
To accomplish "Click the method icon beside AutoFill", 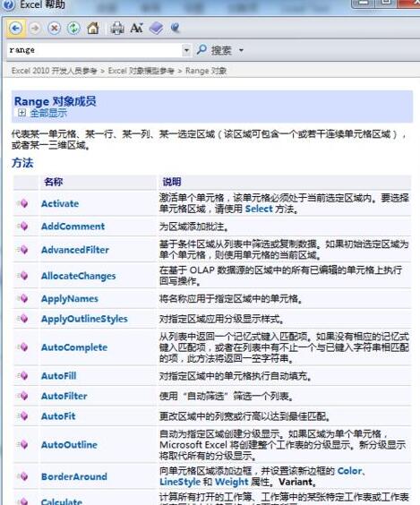I will [23, 376].
